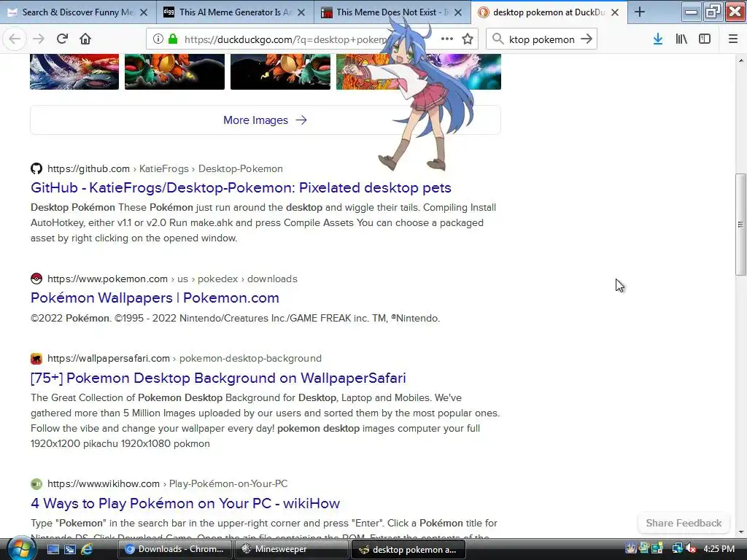Image resolution: width=747 pixels, height=560 pixels.
Task: Switch to Minesweeper taskbar window
Action: 292,549
